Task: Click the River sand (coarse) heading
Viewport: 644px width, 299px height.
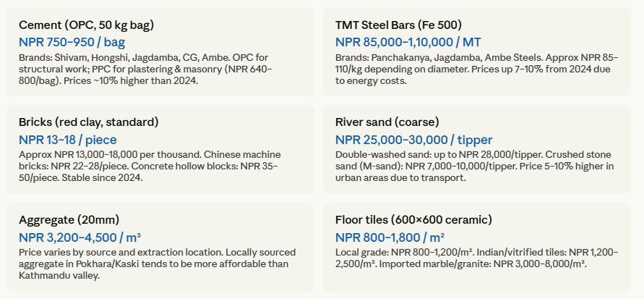Action: click(x=387, y=122)
